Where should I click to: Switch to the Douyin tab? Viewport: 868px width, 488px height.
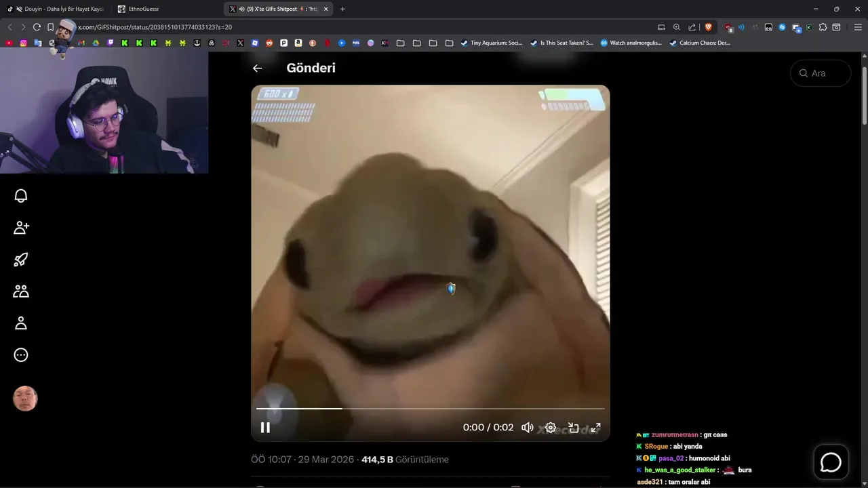(x=56, y=9)
